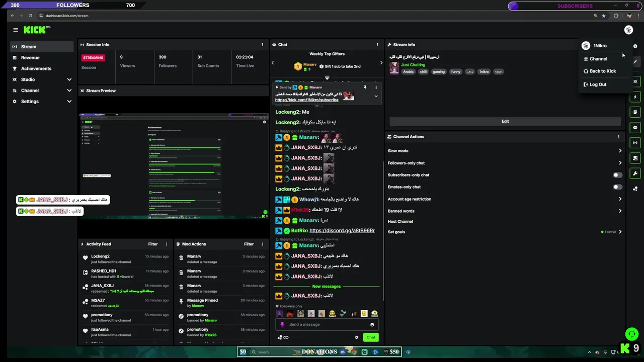The height and width of the screenshot is (362, 644).
Task: Open the pinned message three-dots options
Action: pyautogui.click(x=376, y=87)
